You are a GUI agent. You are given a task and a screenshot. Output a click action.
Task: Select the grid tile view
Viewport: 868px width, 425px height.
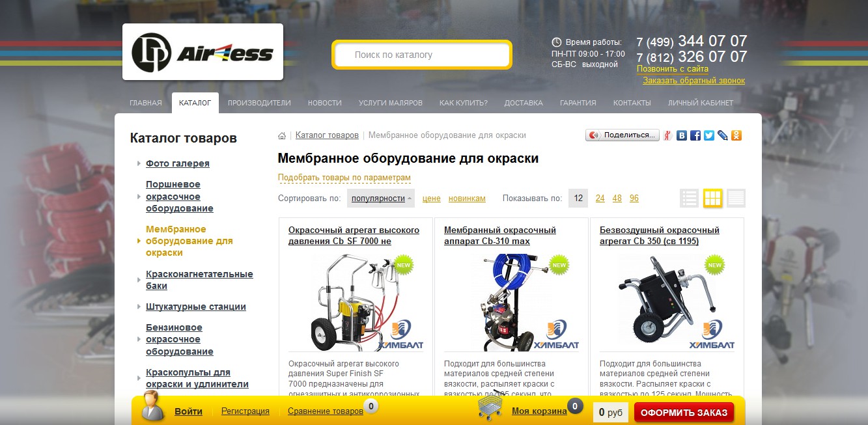713,198
